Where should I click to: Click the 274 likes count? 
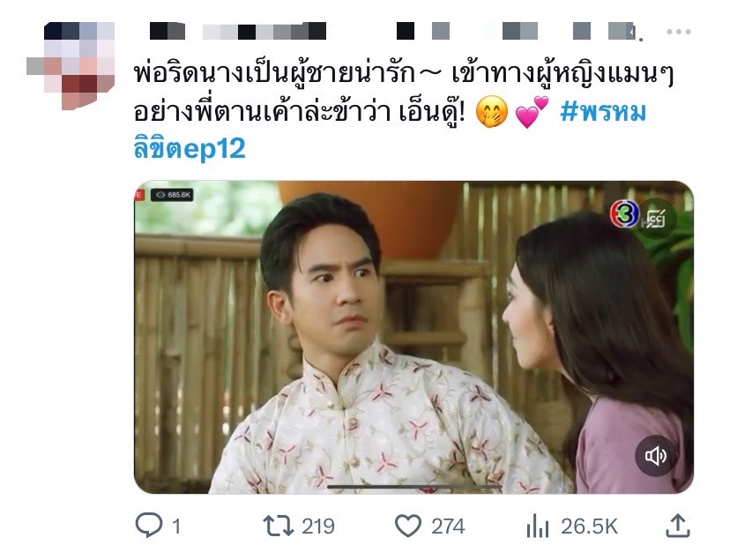click(x=448, y=526)
